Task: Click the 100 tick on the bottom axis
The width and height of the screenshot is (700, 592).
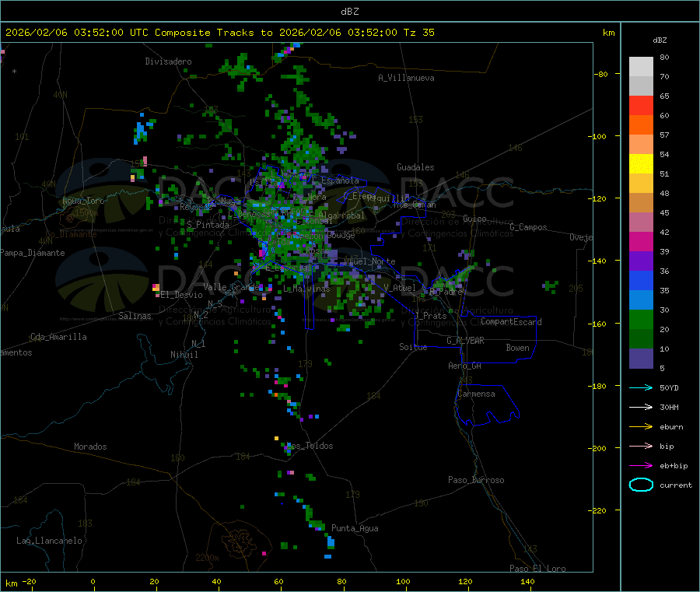Action: (403, 581)
